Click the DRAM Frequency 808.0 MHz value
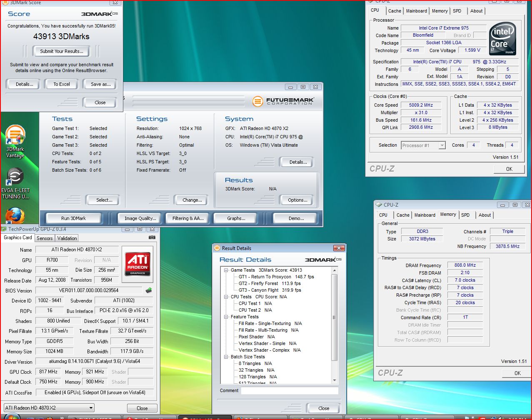 (465, 265)
